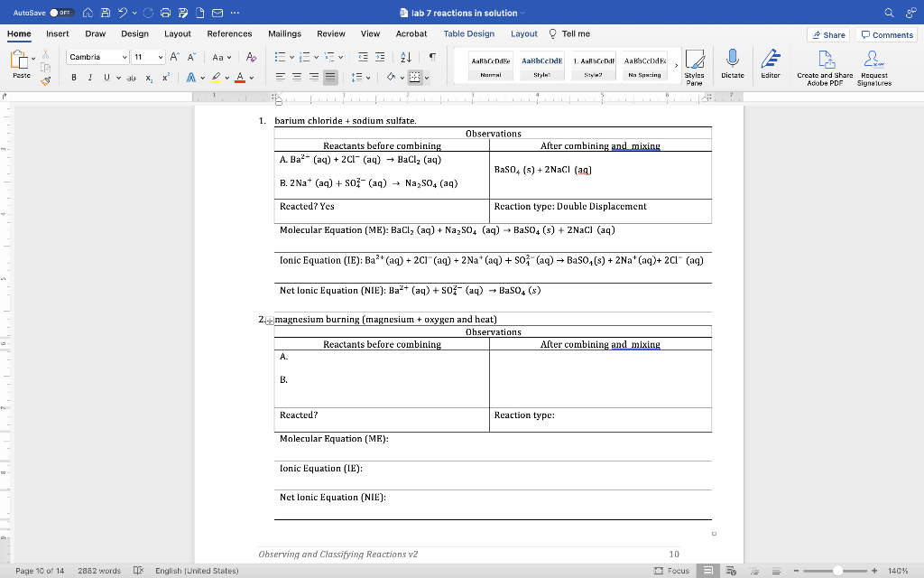This screenshot has width=924, height=578.
Task: Insert a numbered list
Action: tap(305, 57)
